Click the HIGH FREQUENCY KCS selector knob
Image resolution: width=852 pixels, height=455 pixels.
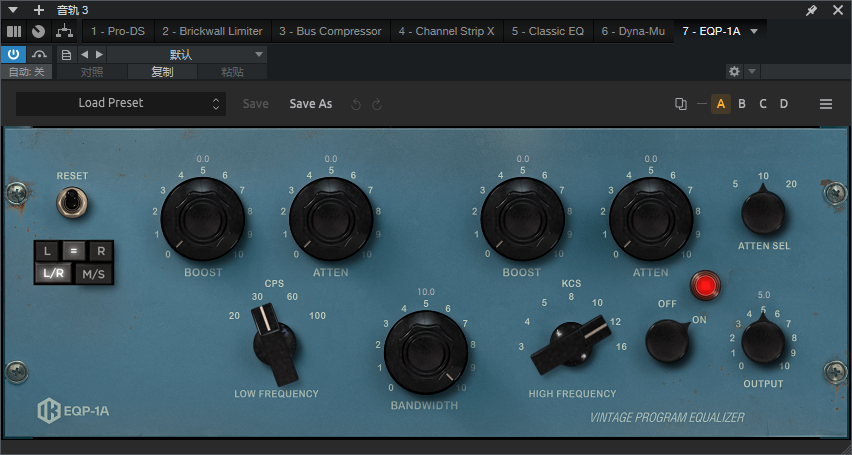(x=569, y=344)
